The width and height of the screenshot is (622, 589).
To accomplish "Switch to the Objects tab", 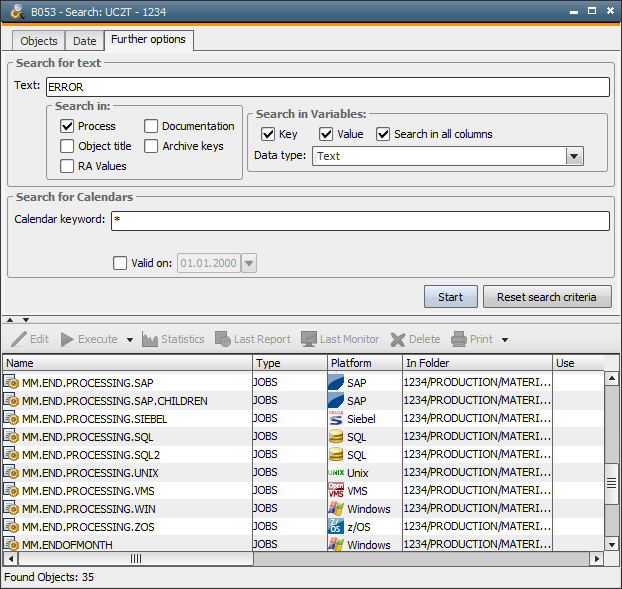I will pos(38,41).
